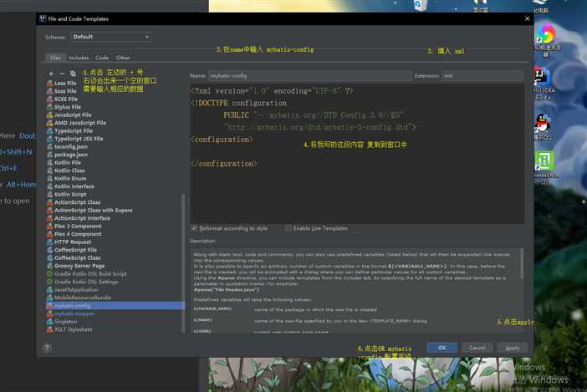The image size is (587, 392).
Task: Select the CoffeeScript Class template
Action: (x=74, y=258)
